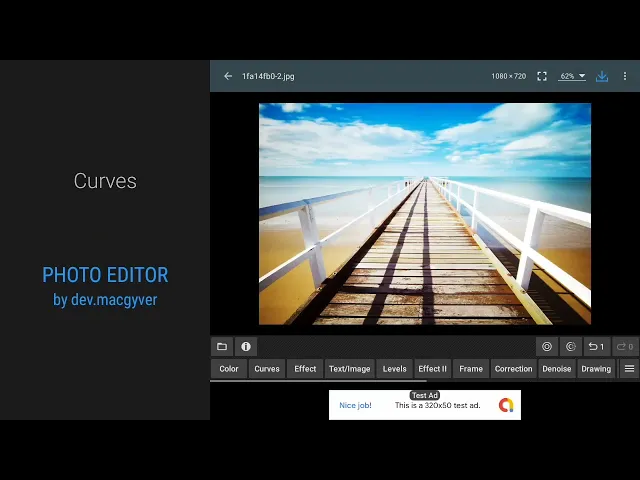Click the 320x50 test ad text
The width and height of the screenshot is (640, 480).
(438, 405)
